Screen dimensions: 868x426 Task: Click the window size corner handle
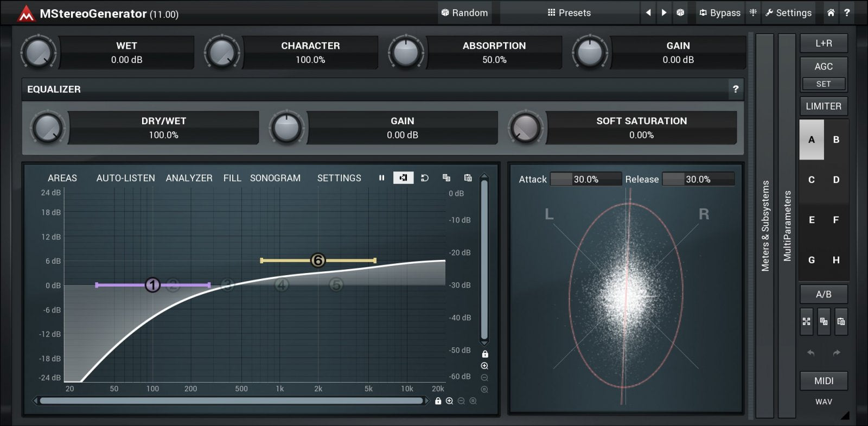[x=845, y=415]
